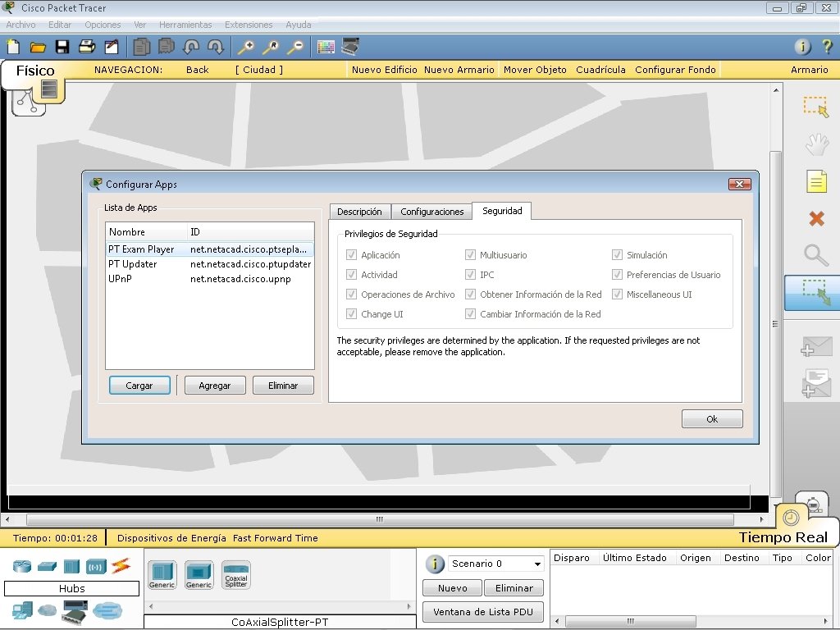Select the Inspect magnifier tool
Screen dimensions: 840x630
pos(816,255)
